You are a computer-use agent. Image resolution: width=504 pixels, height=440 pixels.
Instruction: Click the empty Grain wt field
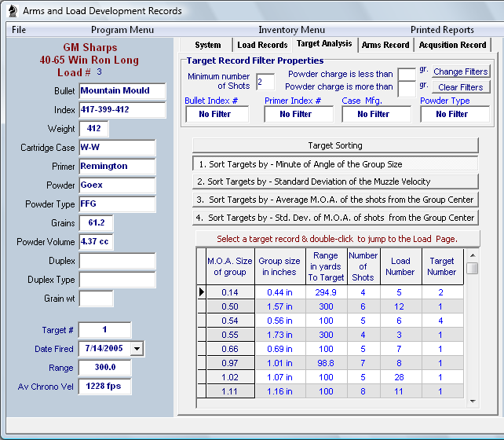tap(96, 299)
